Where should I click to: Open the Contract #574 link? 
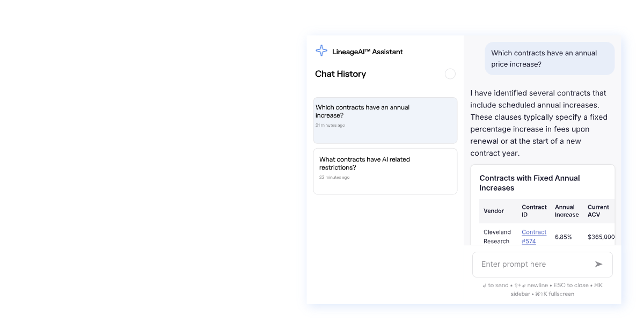[533, 237]
